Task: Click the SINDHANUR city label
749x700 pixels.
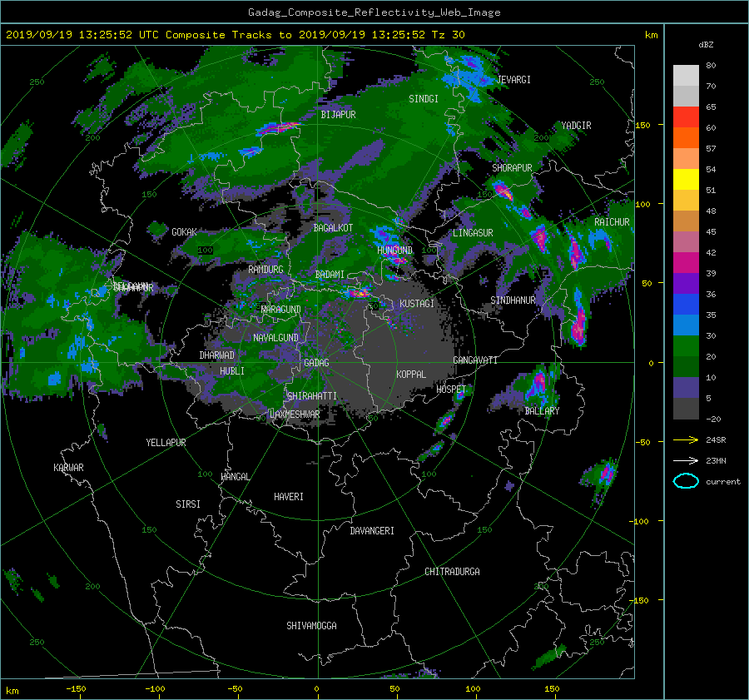Action: (513, 300)
